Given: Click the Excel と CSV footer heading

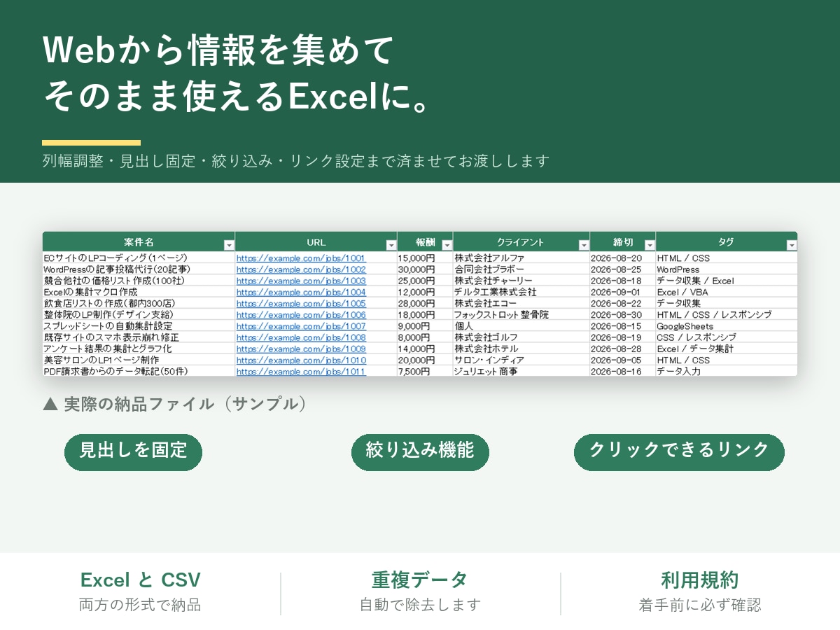Looking at the screenshot, I should 140,580.
